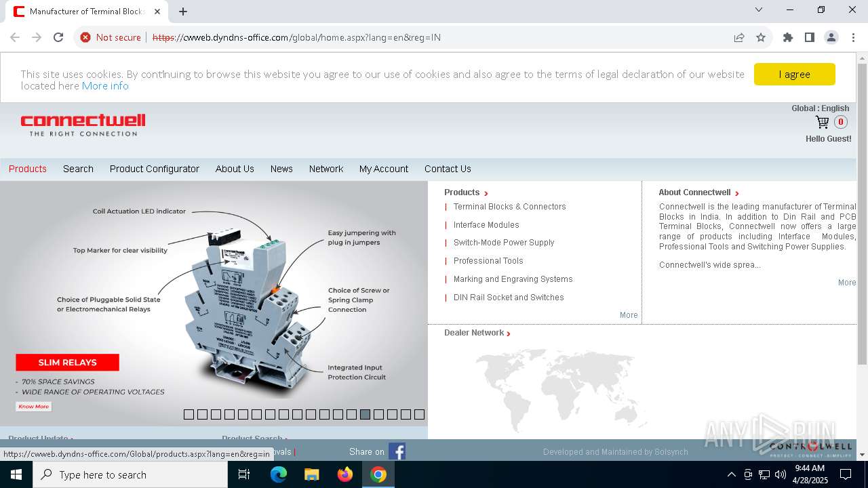Open Chrome extensions puzzle icon

pyautogui.click(x=787, y=37)
